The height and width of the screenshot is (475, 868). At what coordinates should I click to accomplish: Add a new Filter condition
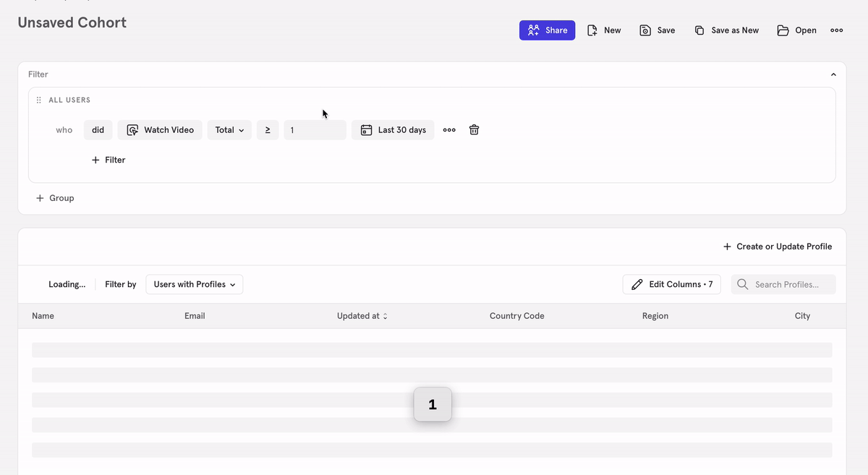(x=109, y=160)
